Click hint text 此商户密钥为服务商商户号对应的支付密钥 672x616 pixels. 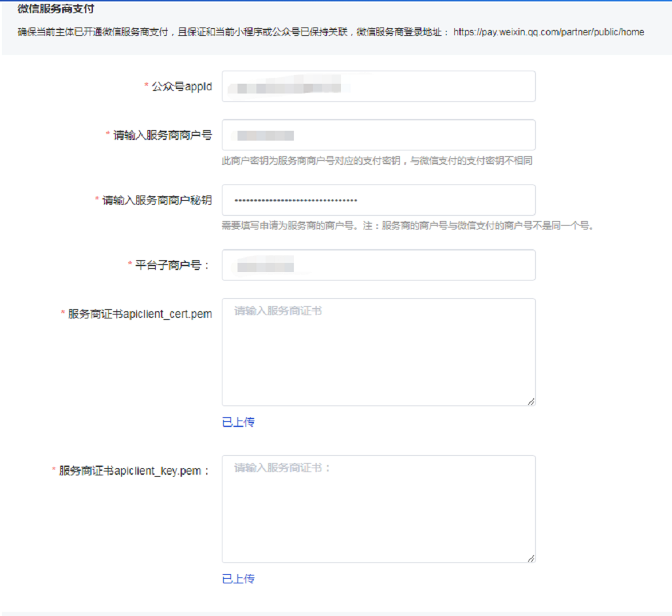click(311, 161)
